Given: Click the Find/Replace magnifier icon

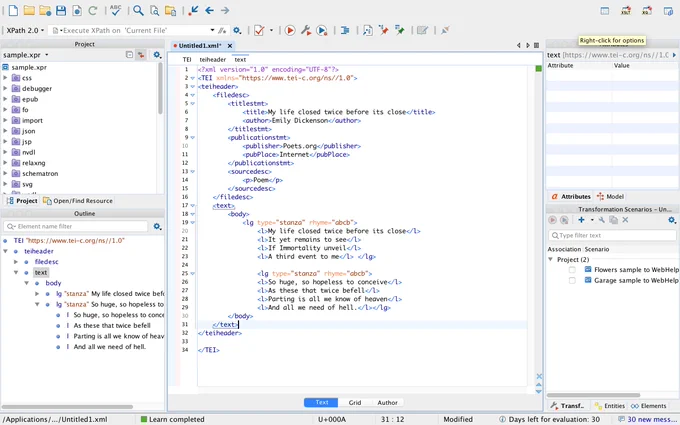Looking at the screenshot, I should 138,10.
